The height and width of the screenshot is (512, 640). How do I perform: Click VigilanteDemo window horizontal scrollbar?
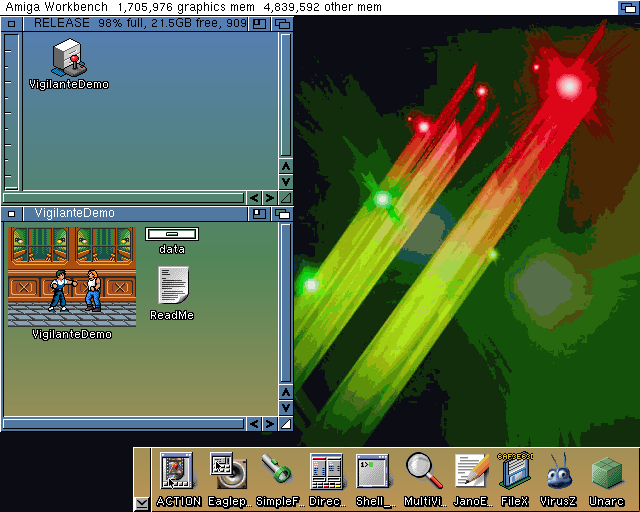(x=124, y=424)
